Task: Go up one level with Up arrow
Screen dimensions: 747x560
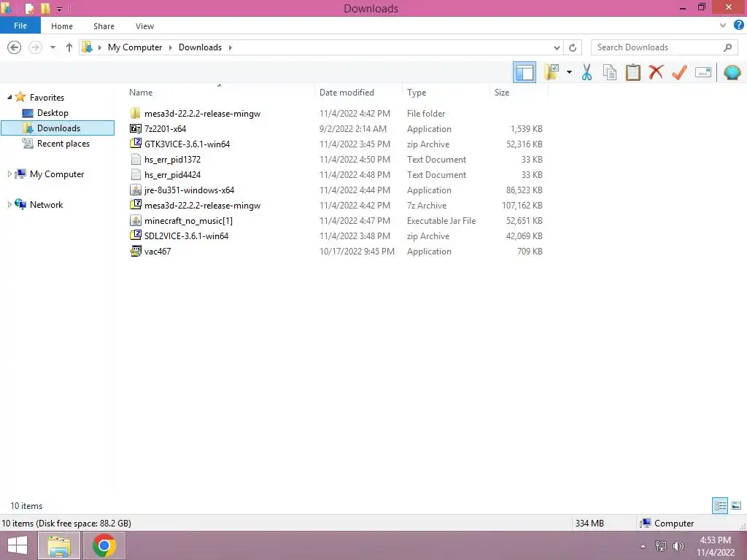Action: point(69,47)
